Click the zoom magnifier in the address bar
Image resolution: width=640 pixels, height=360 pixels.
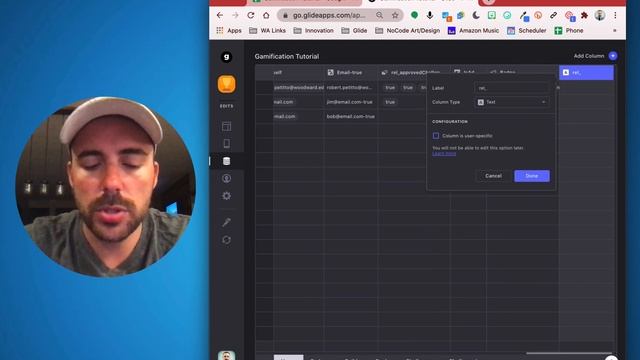380,15
